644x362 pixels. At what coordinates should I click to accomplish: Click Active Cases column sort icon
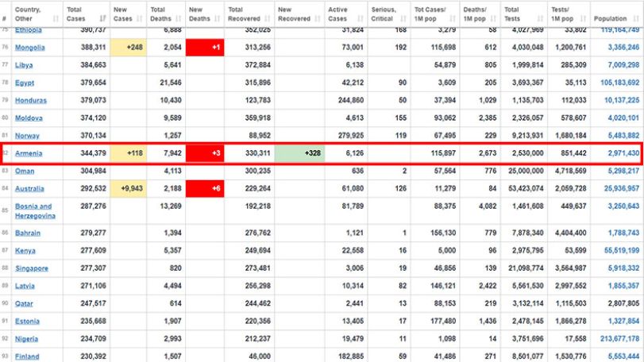coord(361,18)
